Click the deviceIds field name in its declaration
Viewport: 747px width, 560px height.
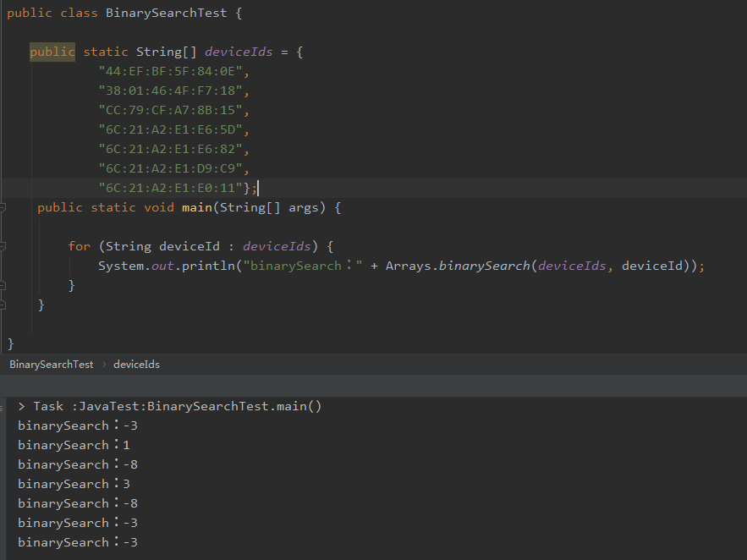pos(239,52)
